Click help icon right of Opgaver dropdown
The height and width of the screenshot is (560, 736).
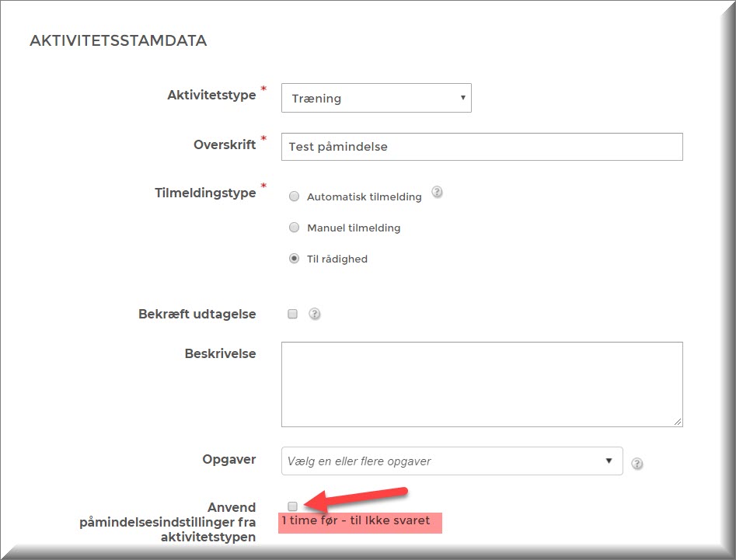pyautogui.click(x=637, y=464)
